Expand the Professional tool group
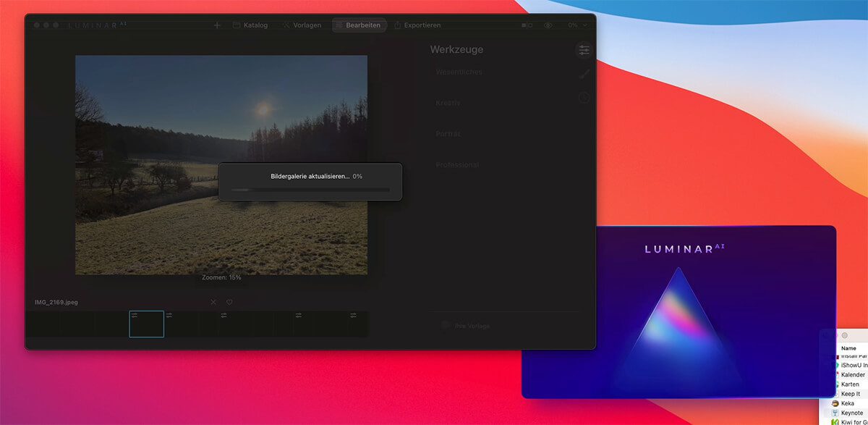868x425 pixels. tap(457, 165)
